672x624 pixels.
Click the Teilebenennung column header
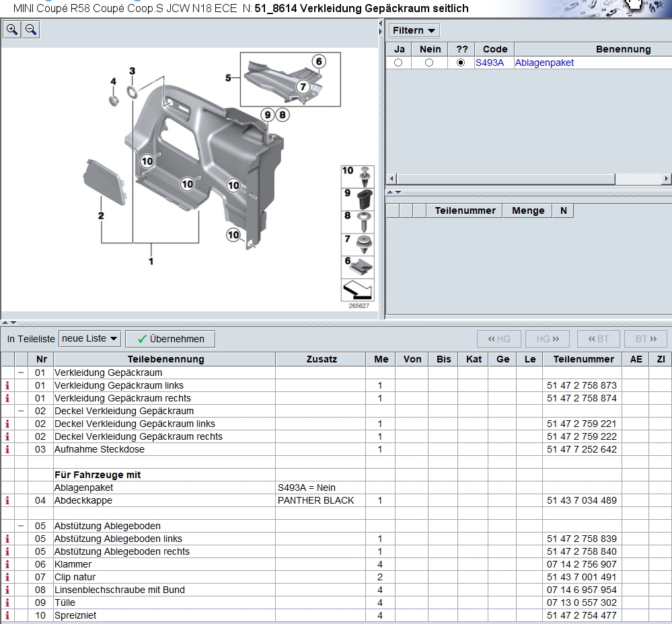[165, 359]
